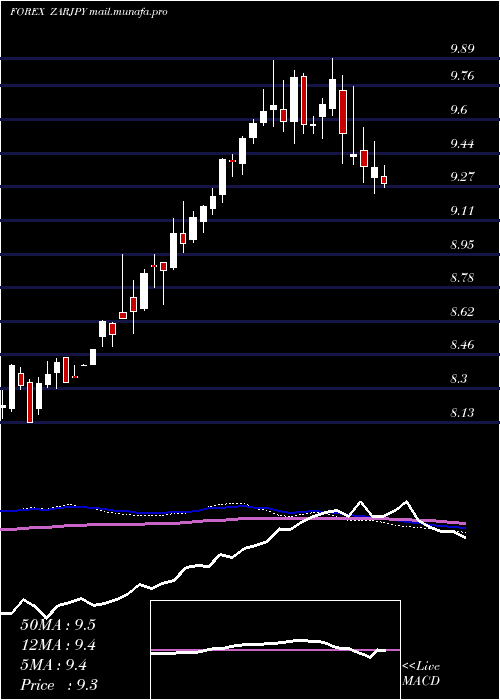The image size is (500, 700).
Task: Click the 9.89 price axis label
Action: pos(462,49)
